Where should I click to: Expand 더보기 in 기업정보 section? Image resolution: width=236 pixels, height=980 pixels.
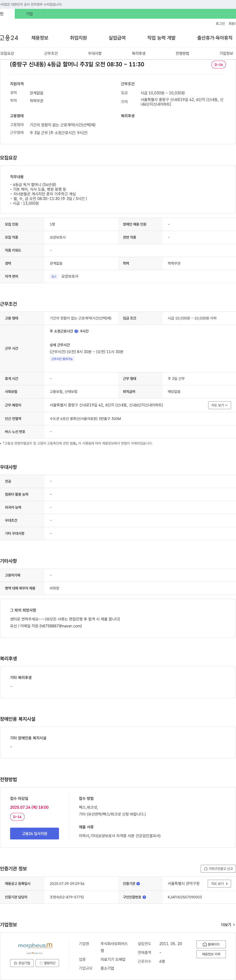point(228,925)
